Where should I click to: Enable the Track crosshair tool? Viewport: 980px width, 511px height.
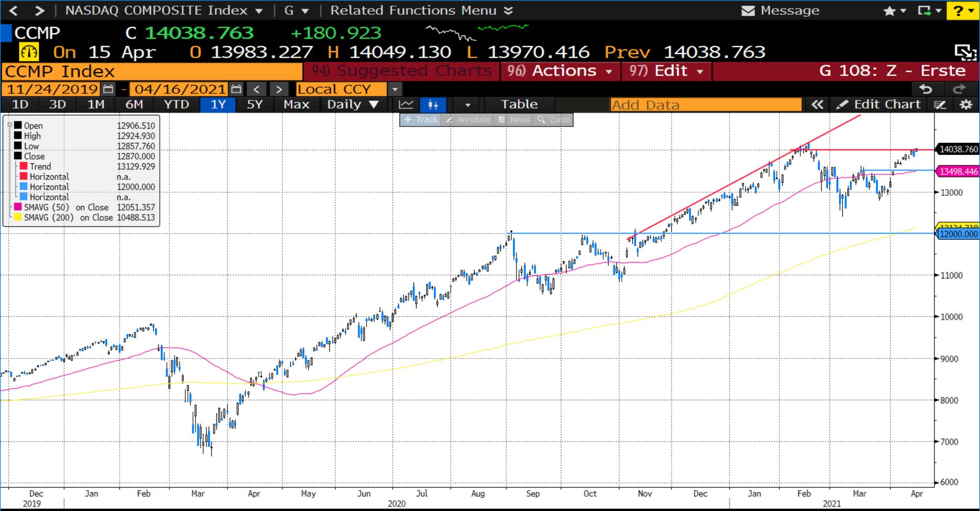(421, 119)
